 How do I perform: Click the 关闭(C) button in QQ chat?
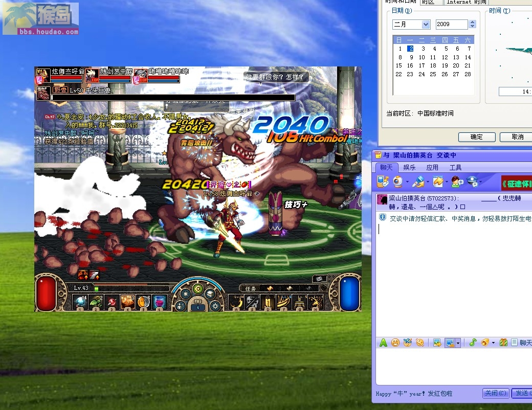coord(496,393)
